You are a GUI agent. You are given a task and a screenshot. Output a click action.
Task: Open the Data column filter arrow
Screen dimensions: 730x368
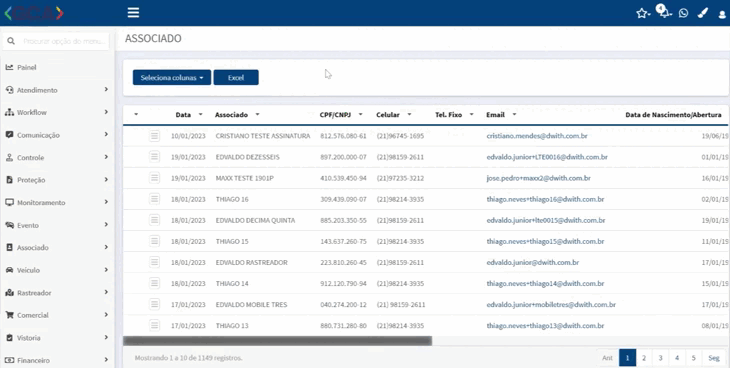point(200,115)
